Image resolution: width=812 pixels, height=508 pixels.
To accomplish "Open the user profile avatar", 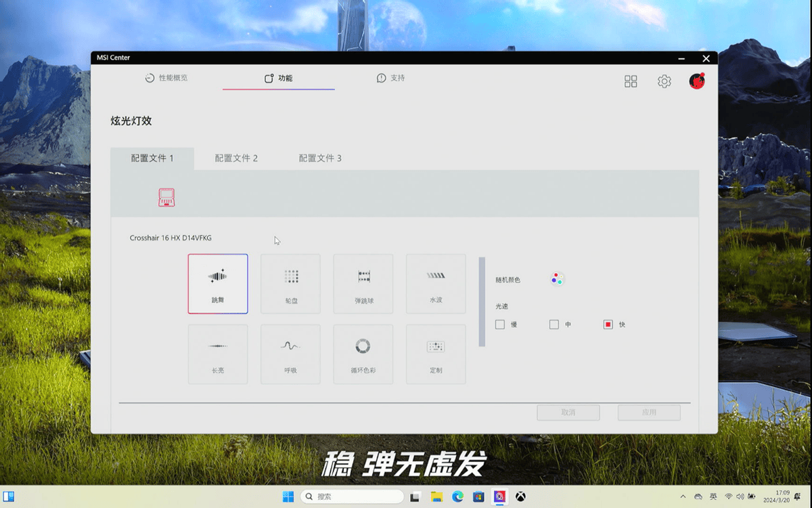I will coord(697,81).
